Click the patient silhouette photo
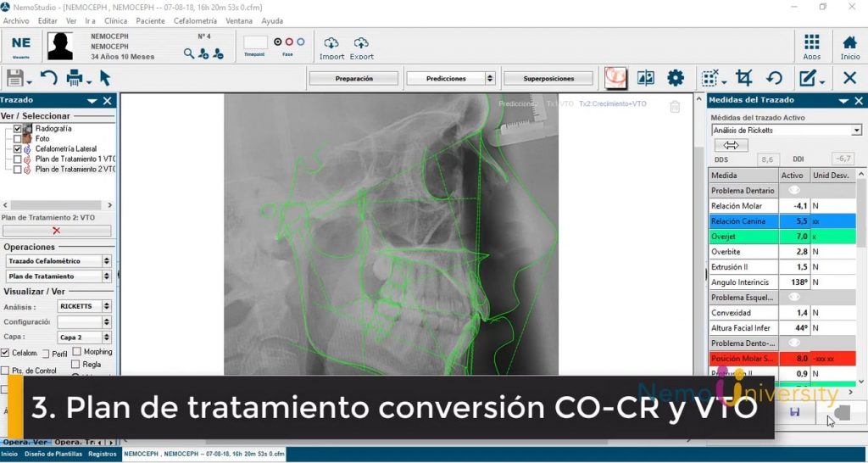This screenshot has height=463, width=868. [x=60, y=46]
